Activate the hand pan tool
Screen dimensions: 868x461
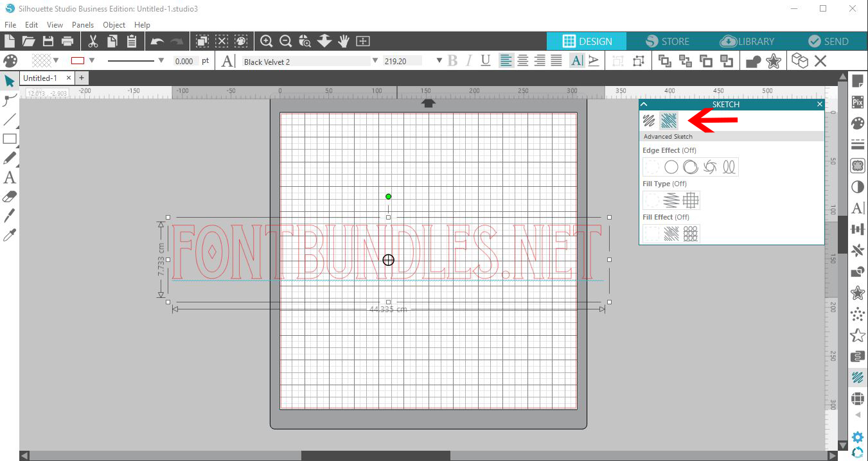tap(344, 41)
